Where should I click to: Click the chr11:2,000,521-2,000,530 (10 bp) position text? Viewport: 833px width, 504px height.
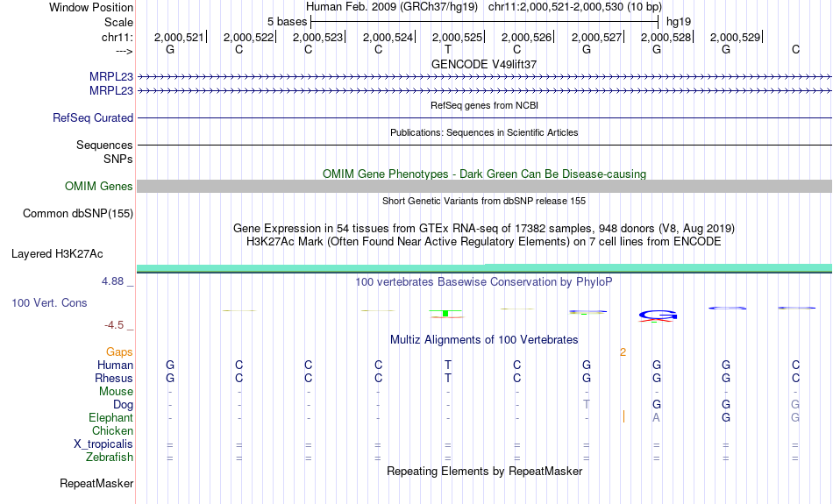coord(575,7)
